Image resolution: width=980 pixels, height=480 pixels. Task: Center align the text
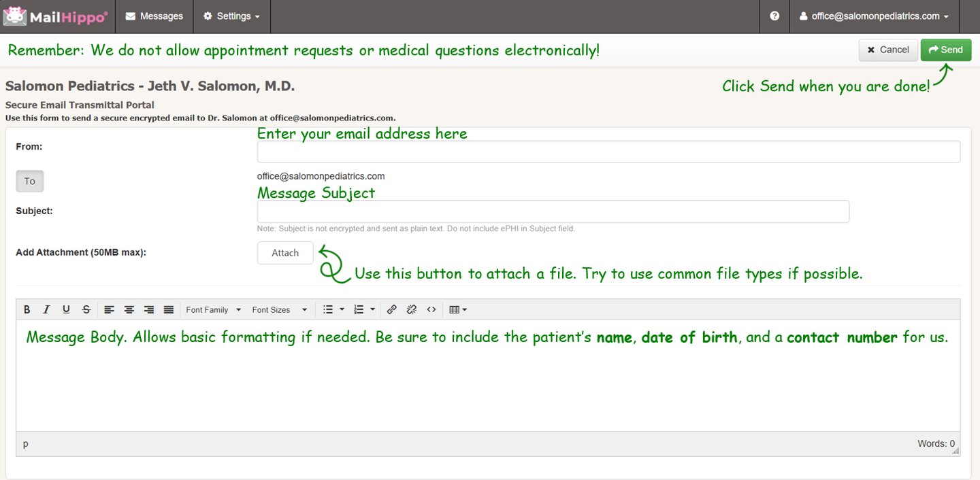point(129,310)
